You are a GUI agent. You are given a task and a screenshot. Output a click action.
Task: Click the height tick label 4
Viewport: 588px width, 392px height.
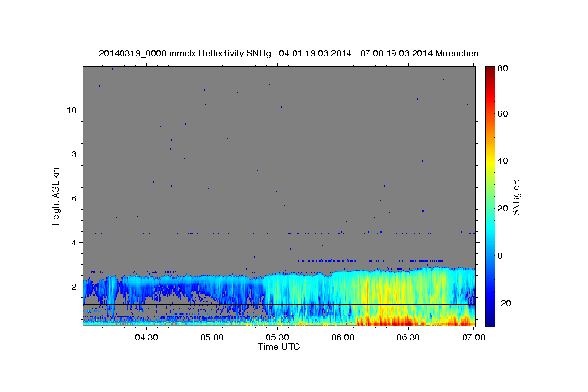click(x=74, y=243)
